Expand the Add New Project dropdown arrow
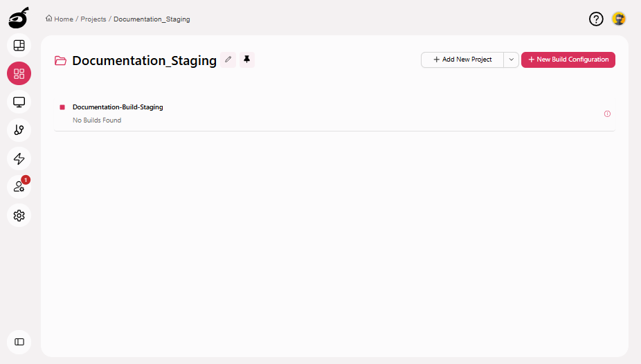This screenshot has width=641, height=364. point(512,60)
